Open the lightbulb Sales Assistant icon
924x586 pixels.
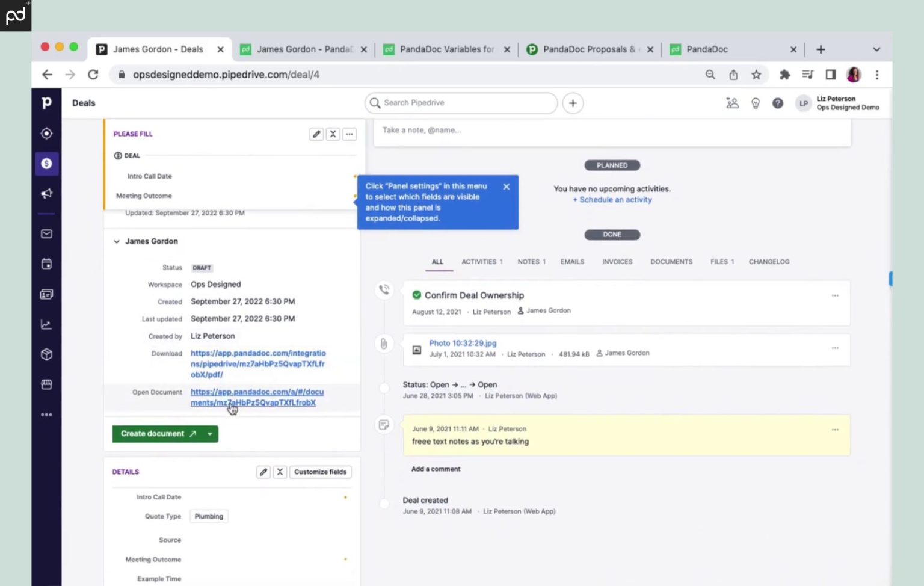click(x=756, y=103)
